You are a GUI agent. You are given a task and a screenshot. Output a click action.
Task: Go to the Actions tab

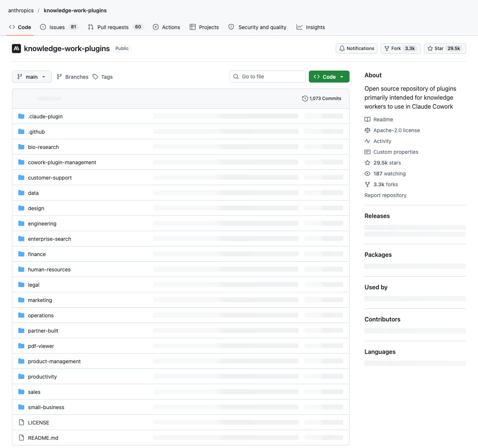pos(167,27)
